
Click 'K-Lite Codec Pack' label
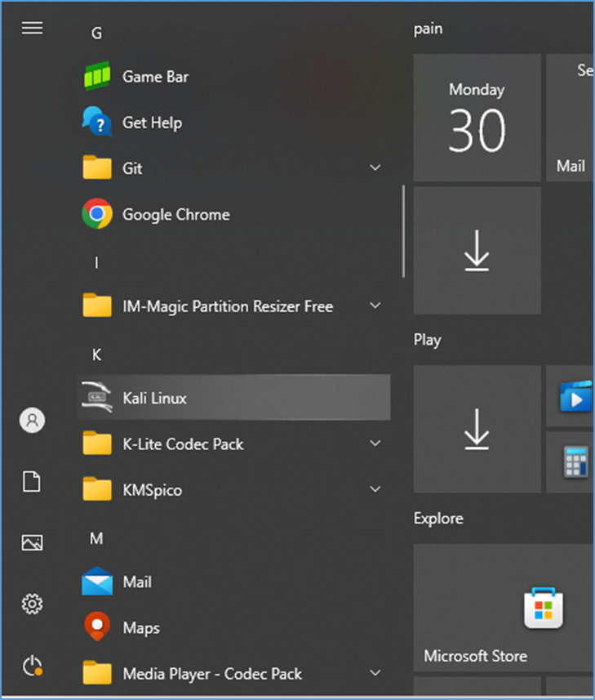(x=183, y=444)
